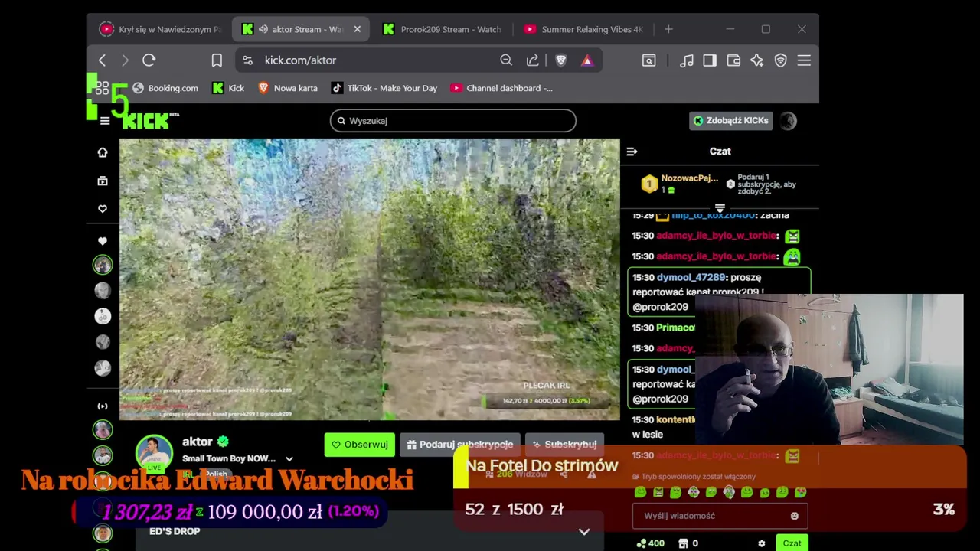The height and width of the screenshot is (551, 980).
Task: Click the NozowacPaj top gifter entry
Action: pyautogui.click(x=680, y=184)
